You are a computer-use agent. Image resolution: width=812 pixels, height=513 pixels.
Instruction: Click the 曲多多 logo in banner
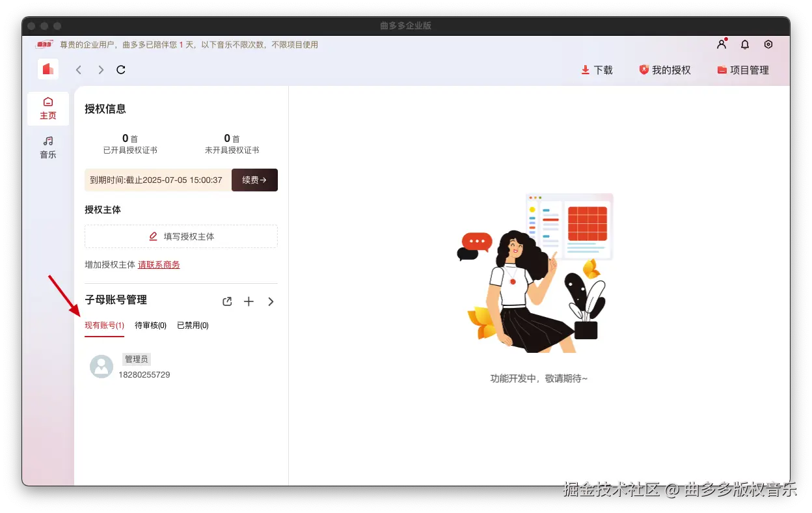[44, 44]
